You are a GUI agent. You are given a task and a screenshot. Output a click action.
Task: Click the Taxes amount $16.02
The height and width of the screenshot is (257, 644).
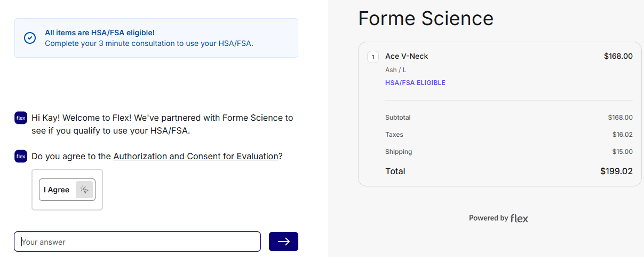tap(622, 135)
